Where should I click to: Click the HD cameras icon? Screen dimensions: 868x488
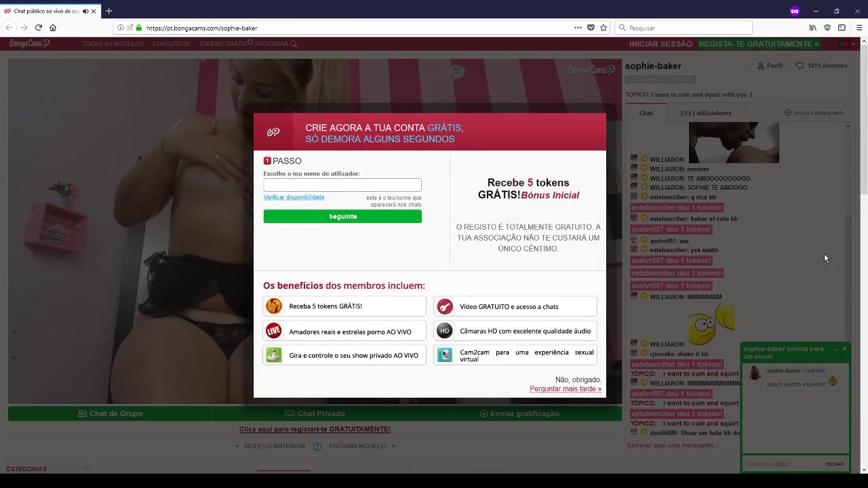[444, 331]
